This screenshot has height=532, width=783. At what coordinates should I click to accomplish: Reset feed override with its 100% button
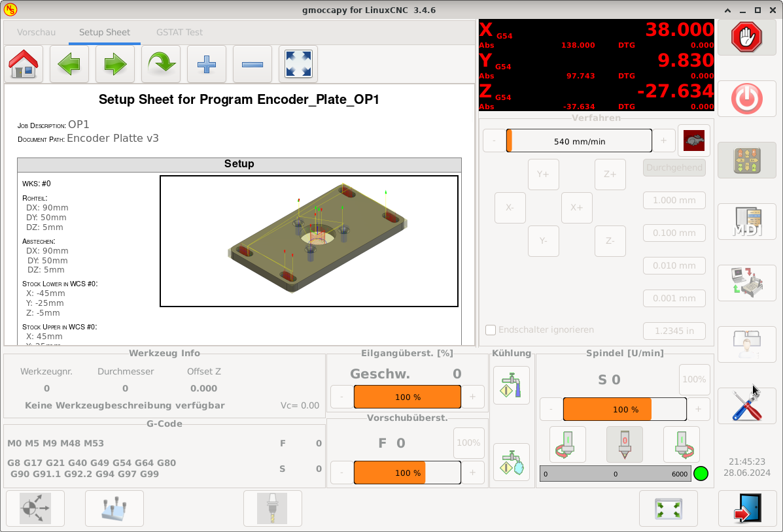469,443
